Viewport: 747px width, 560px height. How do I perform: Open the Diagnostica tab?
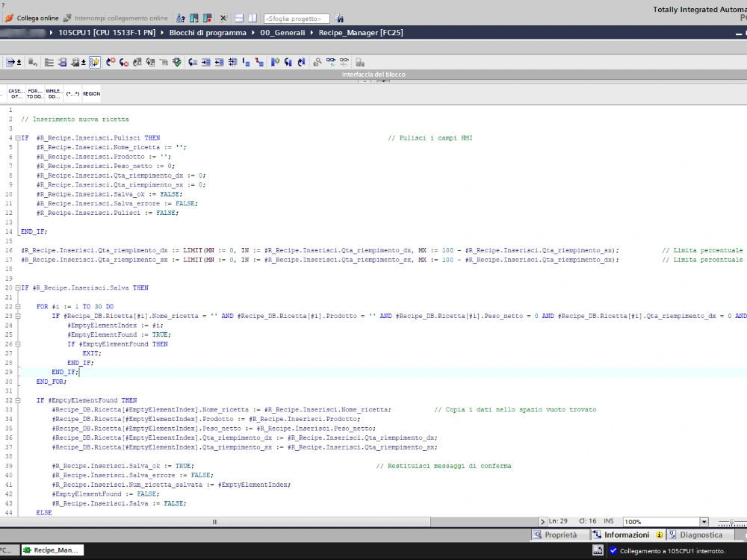pos(701,535)
